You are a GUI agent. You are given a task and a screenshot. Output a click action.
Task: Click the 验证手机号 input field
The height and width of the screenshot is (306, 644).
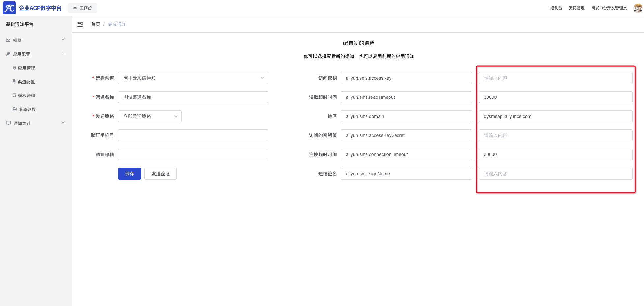point(193,135)
